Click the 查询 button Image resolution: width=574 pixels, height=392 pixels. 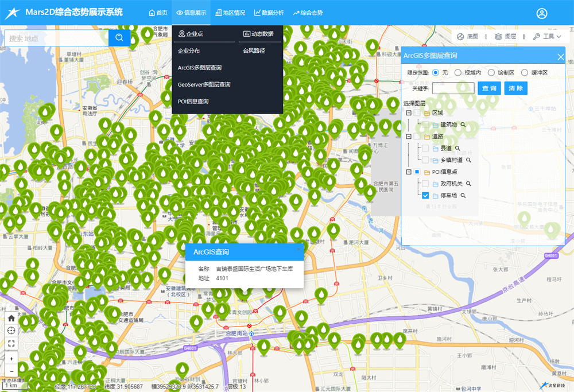pos(489,88)
